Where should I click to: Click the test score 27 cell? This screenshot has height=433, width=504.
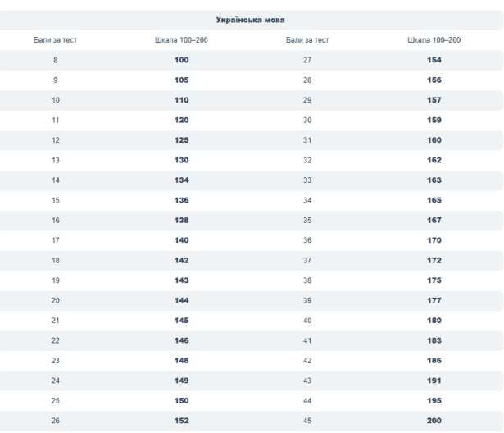pos(307,60)
